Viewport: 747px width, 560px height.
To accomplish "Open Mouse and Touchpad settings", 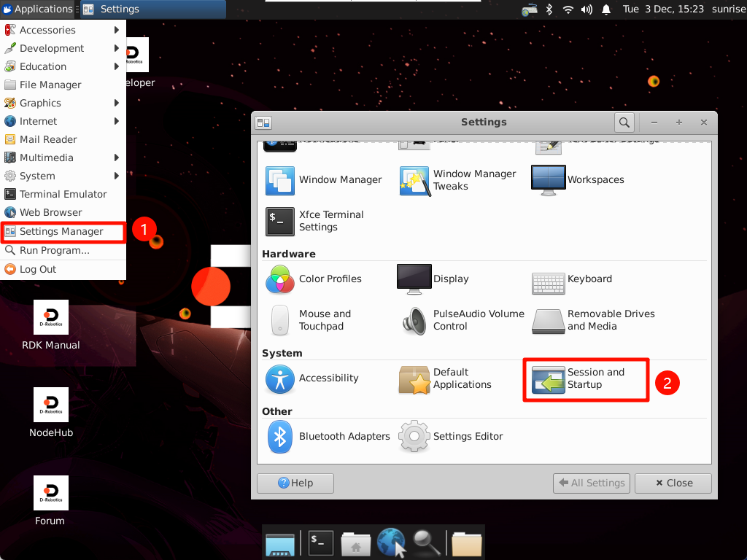I will [x=311, y=320].
